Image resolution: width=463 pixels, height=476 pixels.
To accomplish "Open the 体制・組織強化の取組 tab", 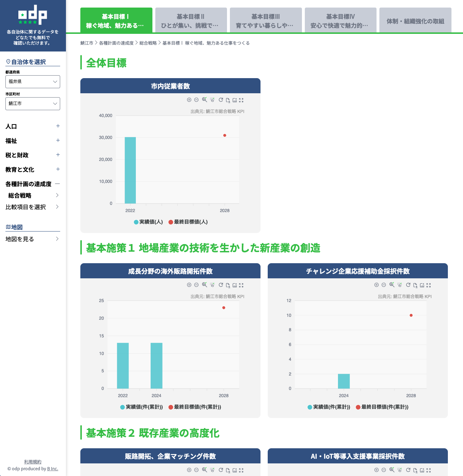I will click(415, 21).
